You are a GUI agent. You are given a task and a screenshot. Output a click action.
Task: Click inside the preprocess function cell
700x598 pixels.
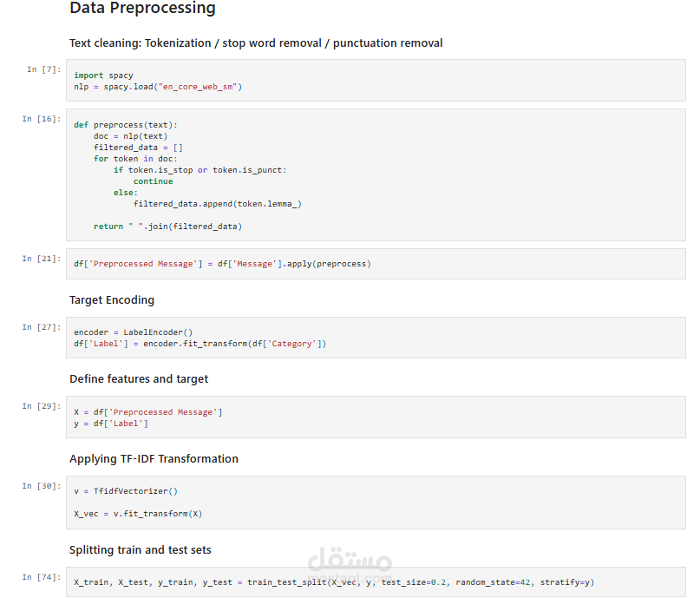pyautogui.click(x=375, y=174)
